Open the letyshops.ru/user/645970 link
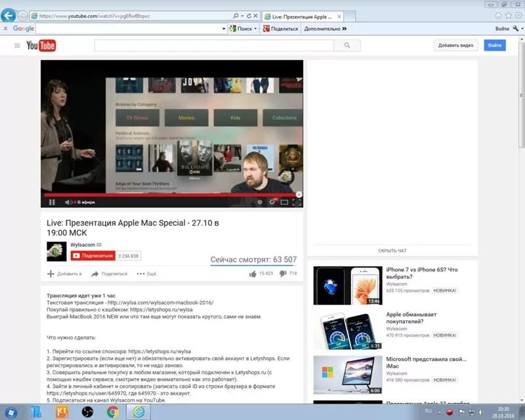 coord(87,393)
